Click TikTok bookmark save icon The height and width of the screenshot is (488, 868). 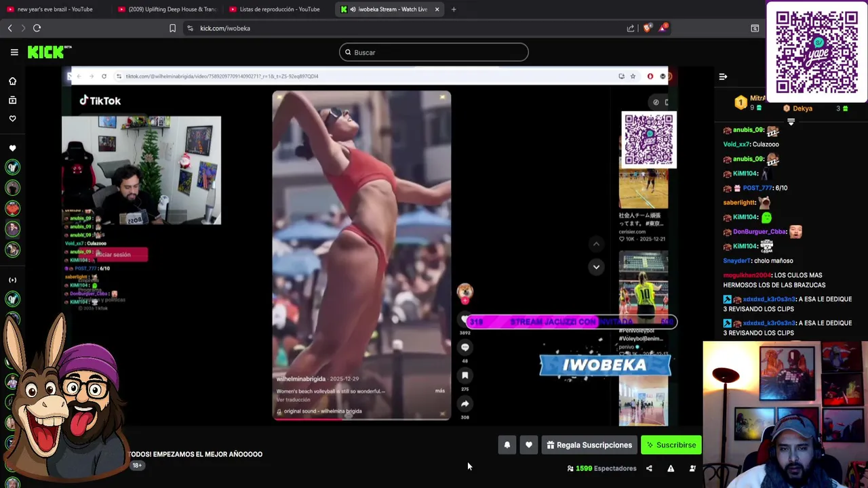pos(465,375)
